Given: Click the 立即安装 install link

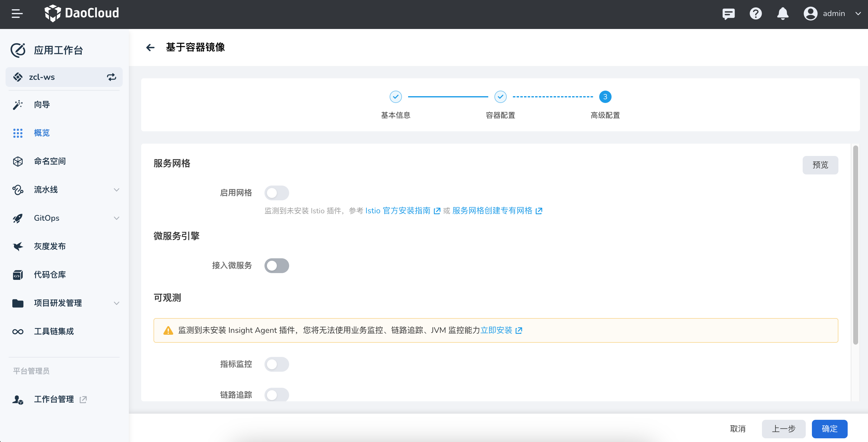Looking at the screenshot, I should coord(497,330).
